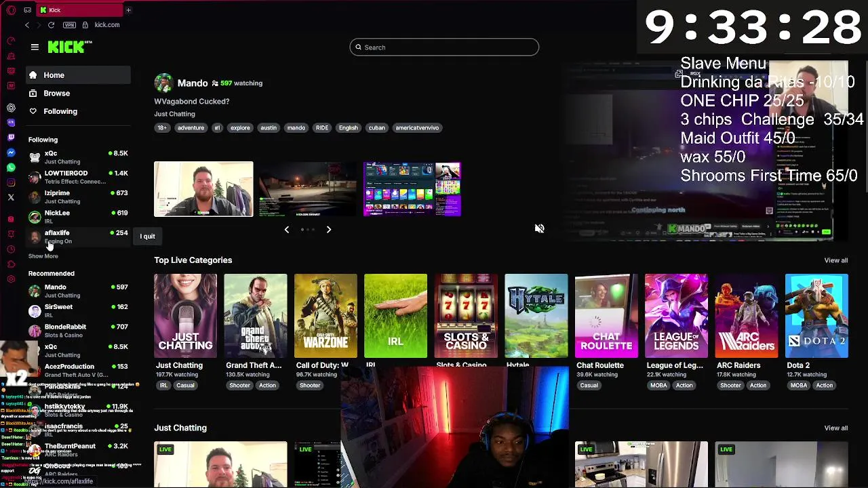Viewport: 868px width, 488px height.
Task: Open LOWTIERGOD channel in Following list
Action: tap(78, 177)
